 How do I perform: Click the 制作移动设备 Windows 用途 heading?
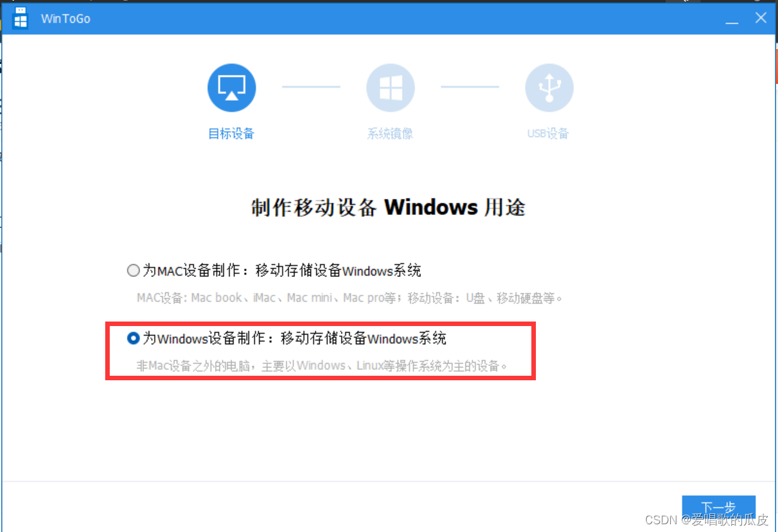click(388, 208)
